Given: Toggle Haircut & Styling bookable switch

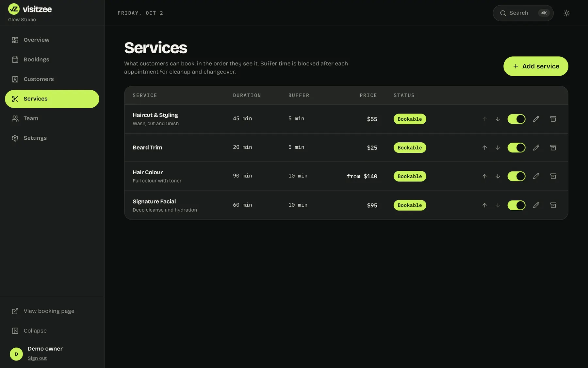Looking at the screenshot, I should (x=516, y=119).
